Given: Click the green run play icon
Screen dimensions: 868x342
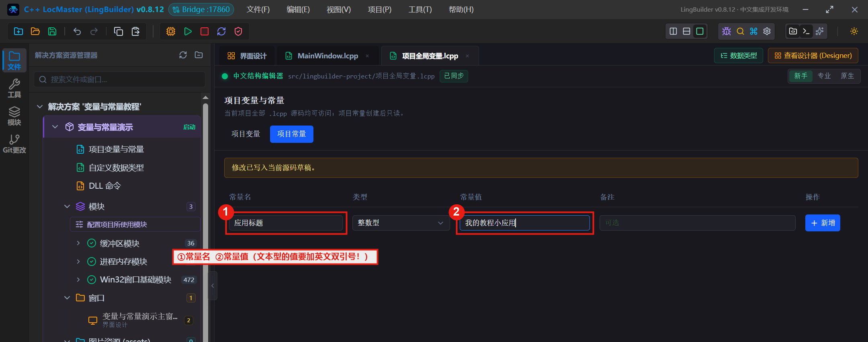Looking at the screenshot, I should 188,31.
